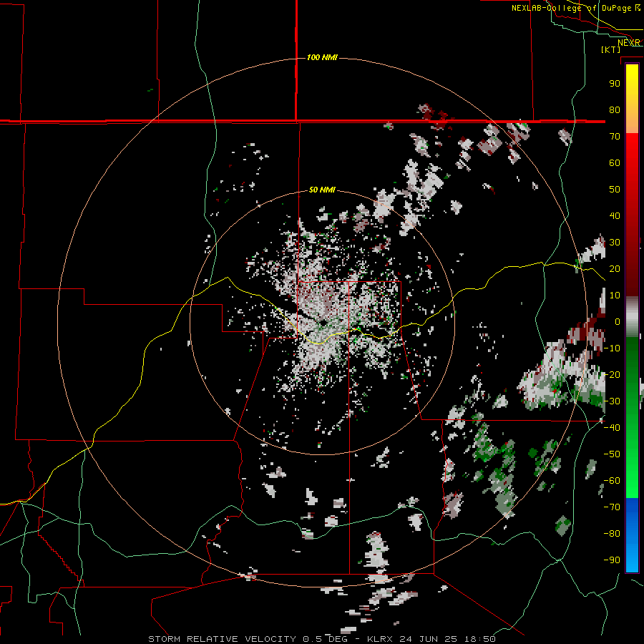Click the '-20' velocity scale label
This screenshot has width=644, height=644.
pyautogui.click(x=612, y=374)
